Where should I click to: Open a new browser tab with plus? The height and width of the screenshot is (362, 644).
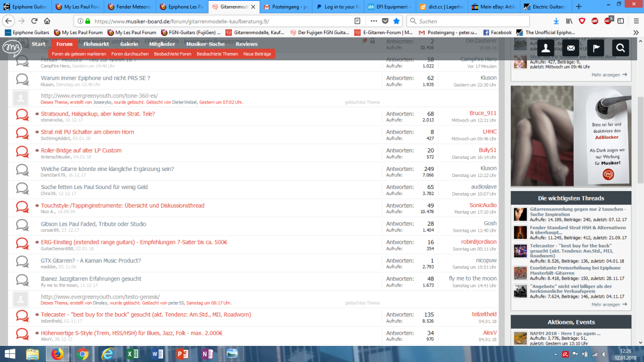point(579,7)
